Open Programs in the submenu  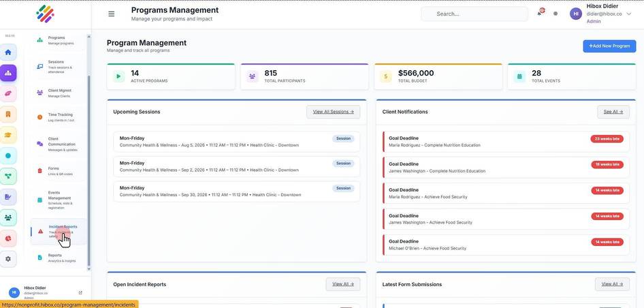59,40
